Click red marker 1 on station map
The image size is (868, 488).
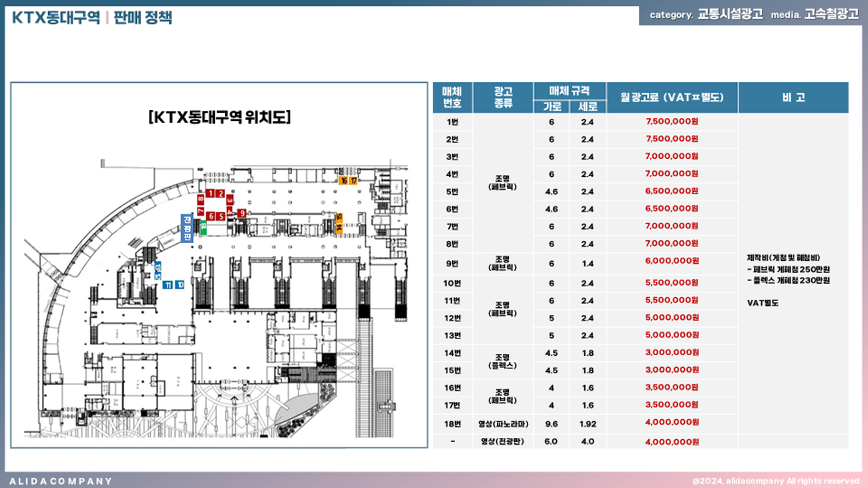210,194
